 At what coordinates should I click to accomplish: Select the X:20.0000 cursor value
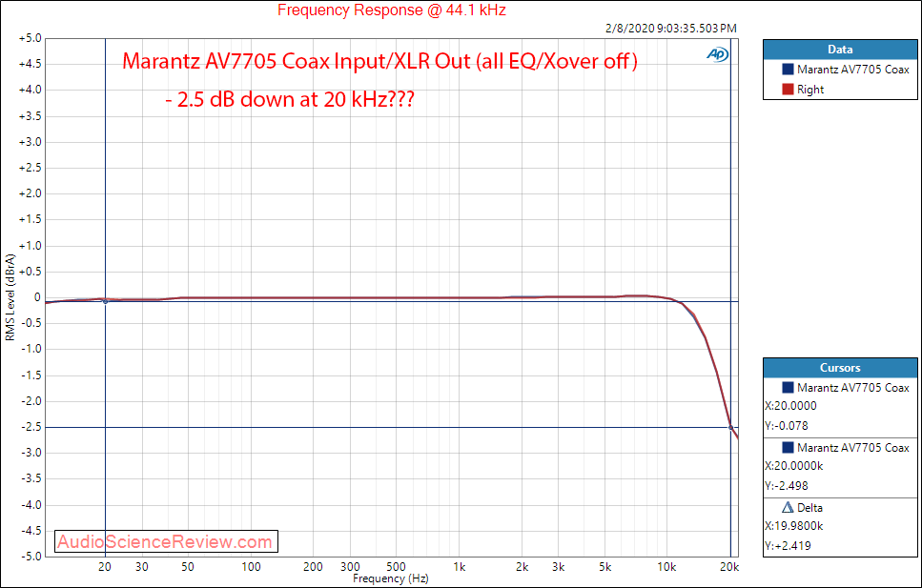790,406
